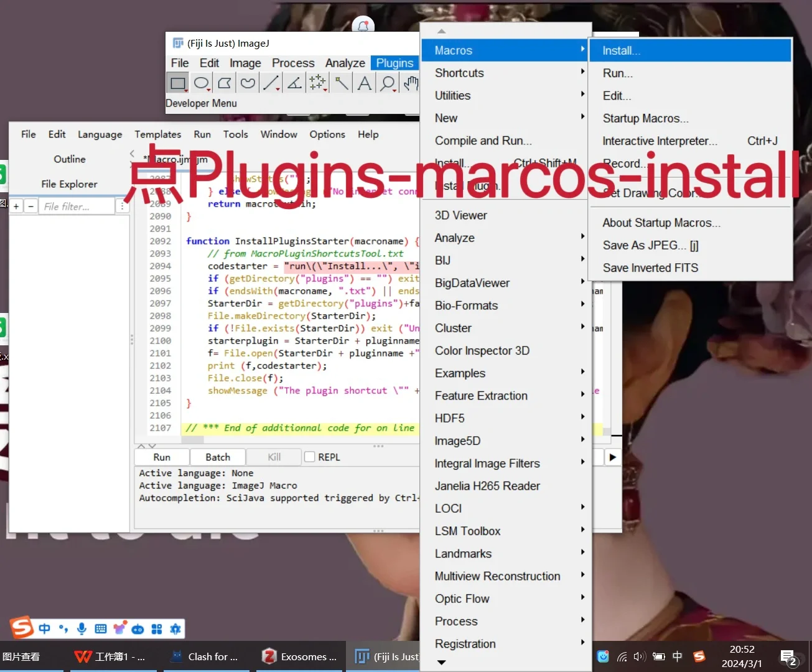Switch Sogou Chinese/English input mode
The image size is (812, 672).
[45, 628]
